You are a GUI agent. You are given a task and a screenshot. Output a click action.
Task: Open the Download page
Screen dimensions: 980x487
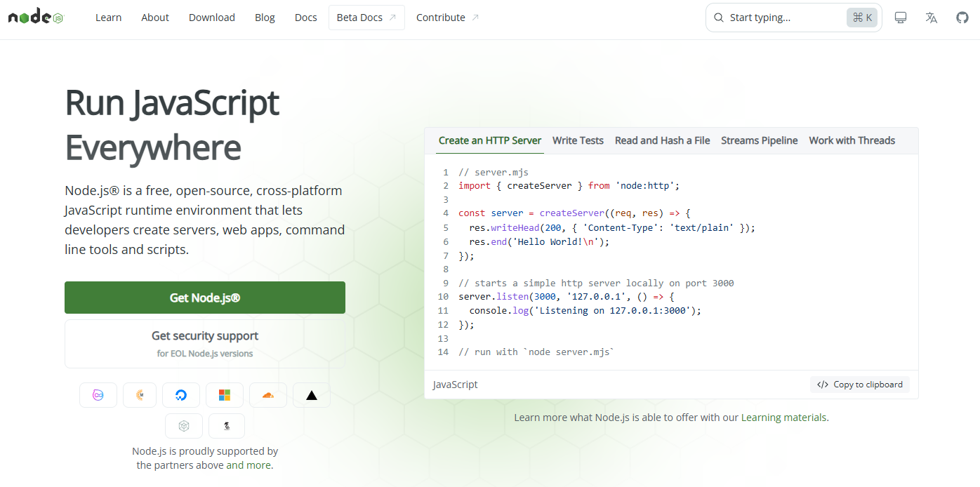click(x=212, y=18)
